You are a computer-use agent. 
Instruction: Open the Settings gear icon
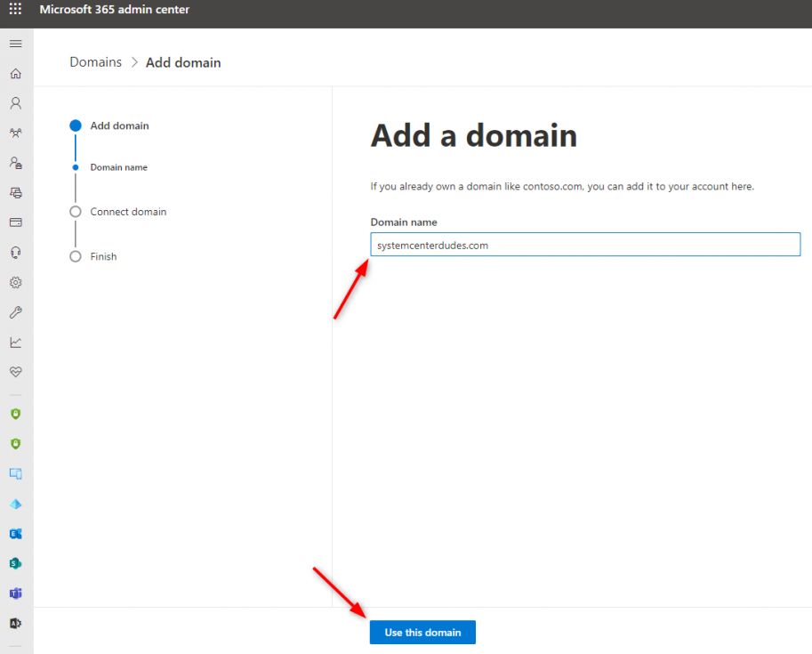(x=14, y=282)
